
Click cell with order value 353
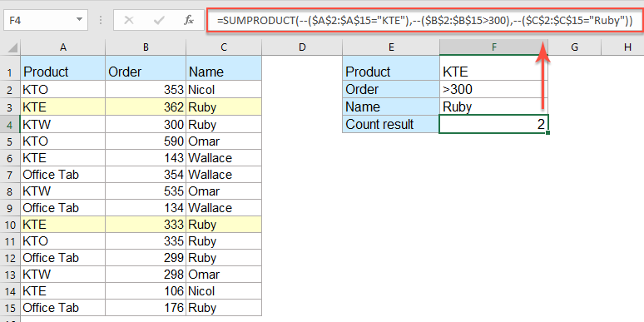pyautogui.click(x=146, y=90)
